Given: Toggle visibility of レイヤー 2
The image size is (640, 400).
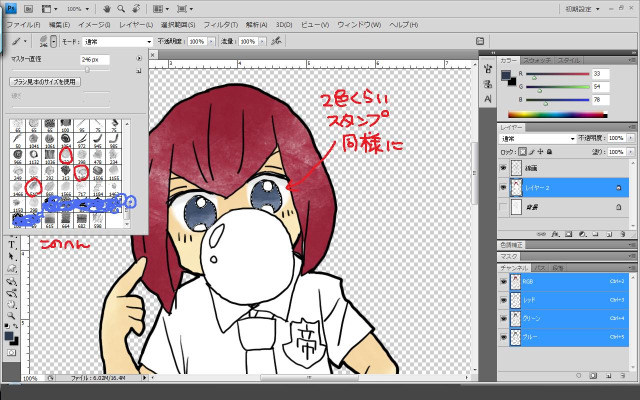Looking at the screenshot, I should 504,187.
